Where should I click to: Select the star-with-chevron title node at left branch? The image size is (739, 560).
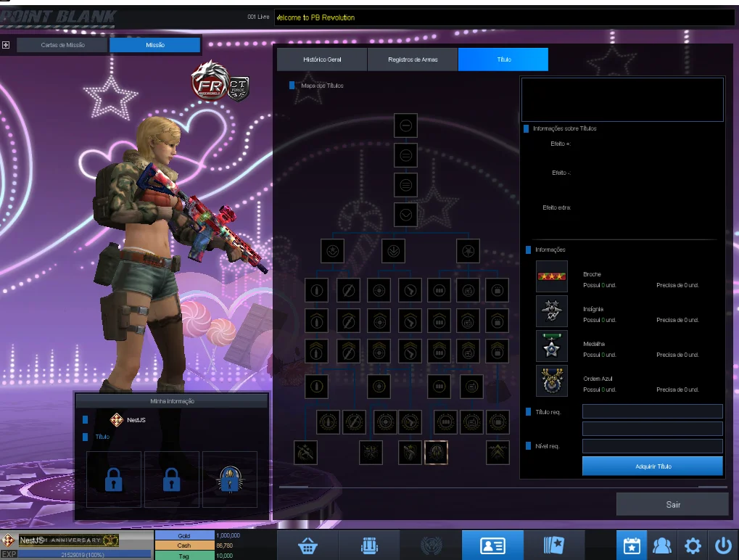332,251
